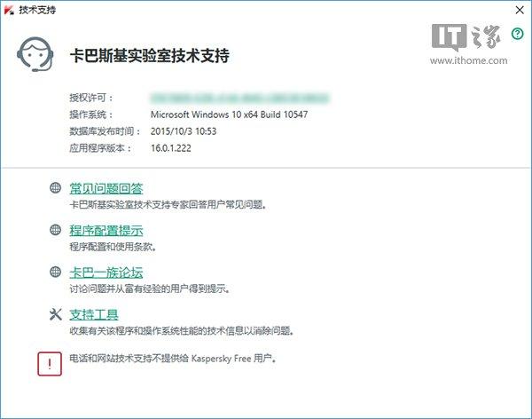Click the notice about Kaspersky Free 用户
Image resolution: width=532 pixels, height=419 pixels.
(173, 358)
